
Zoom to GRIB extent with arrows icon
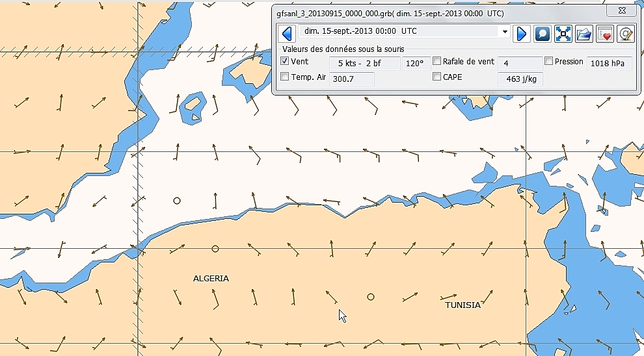coord(563,34)
